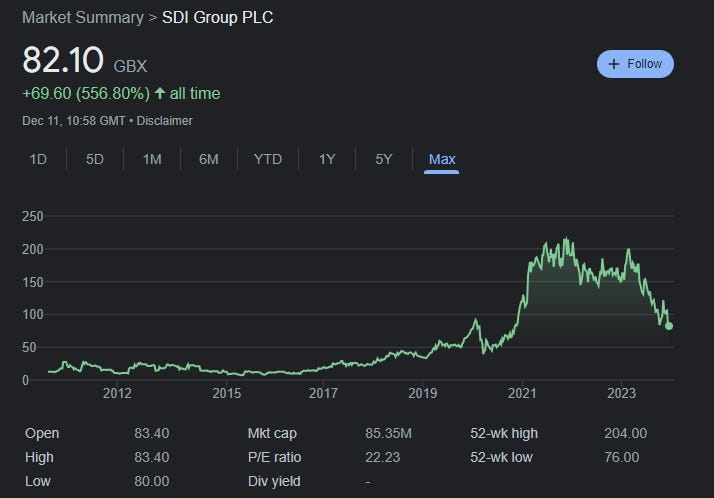This screenshot has width=714, height=498.
Task: Click the GBX currency label
Action: click(130, 66)
